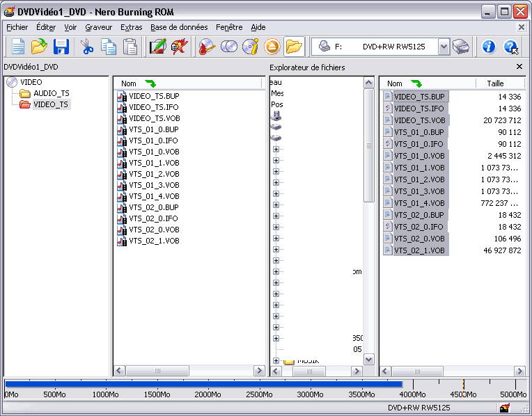Open the Graveur menu
The width and height of the screenshot is (532, 416).
pyautogui.click(x=98, y=27)
